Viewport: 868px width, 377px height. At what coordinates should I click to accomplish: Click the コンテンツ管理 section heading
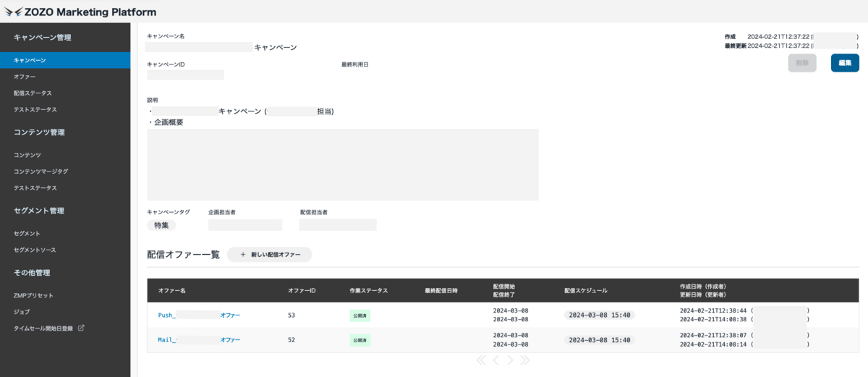[39, 132]
